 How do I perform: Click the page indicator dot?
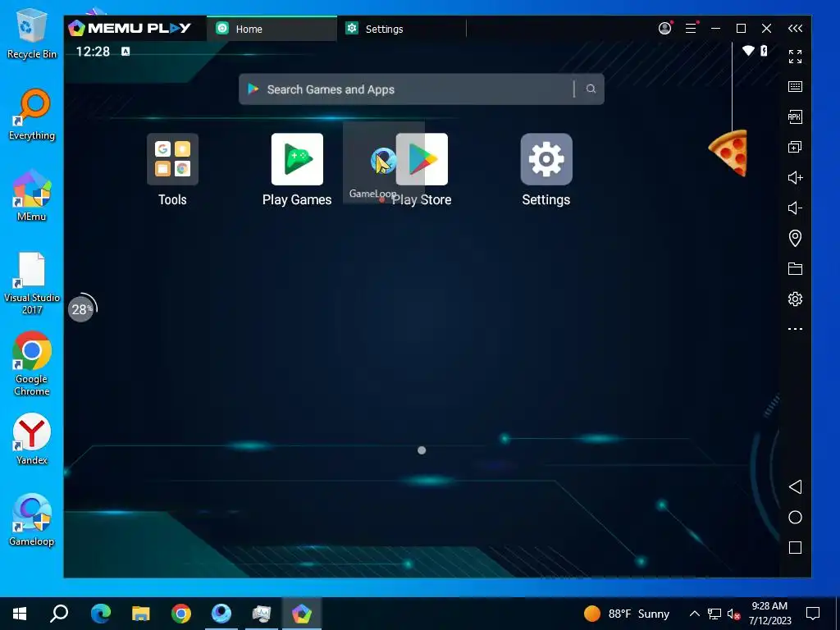click(422, 450)
